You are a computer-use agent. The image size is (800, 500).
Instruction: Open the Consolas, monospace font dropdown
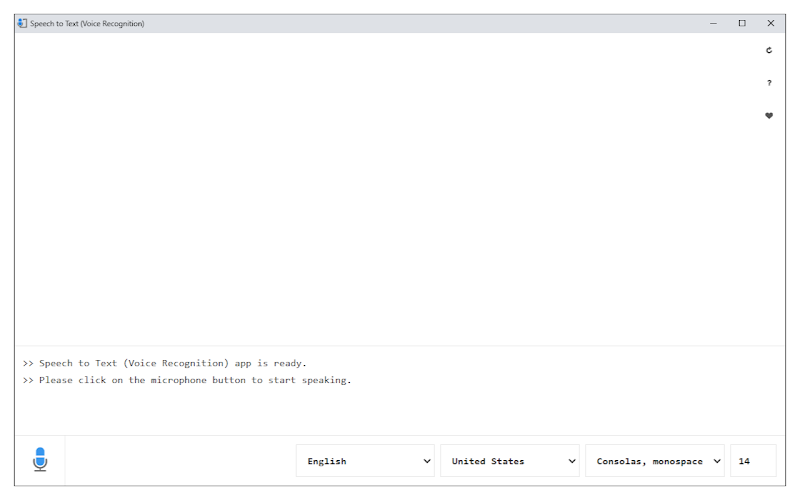(655, 461)
